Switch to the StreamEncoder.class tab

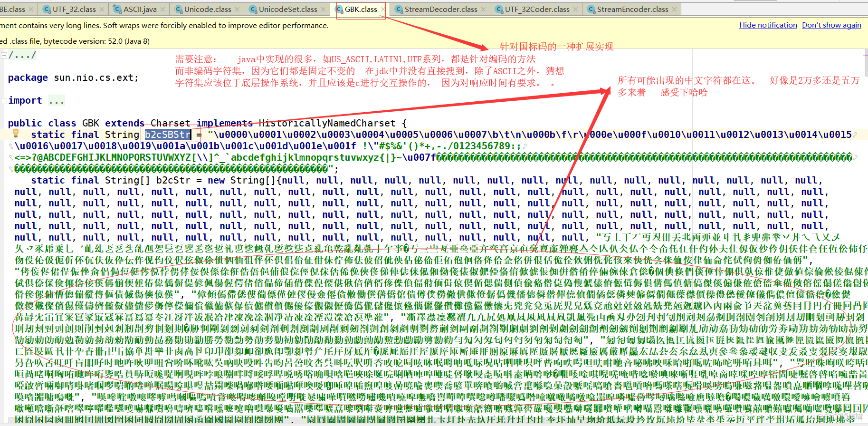[x=632, y=9]
